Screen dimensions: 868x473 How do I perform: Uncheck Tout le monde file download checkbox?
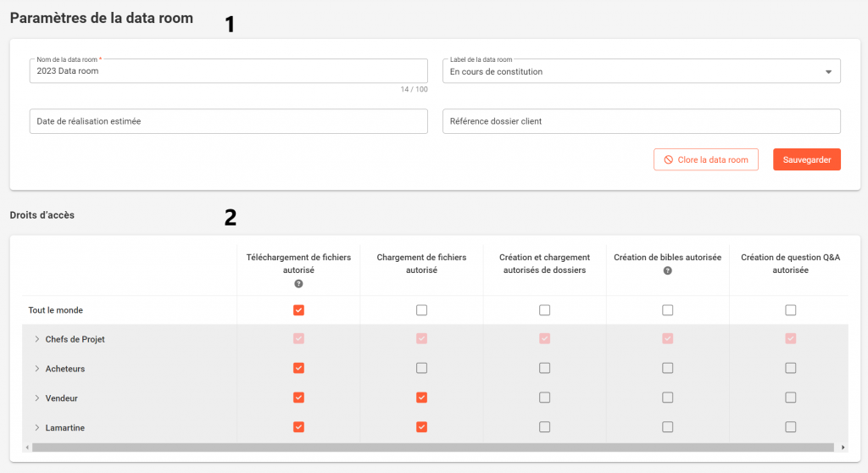tap(298, 310)
